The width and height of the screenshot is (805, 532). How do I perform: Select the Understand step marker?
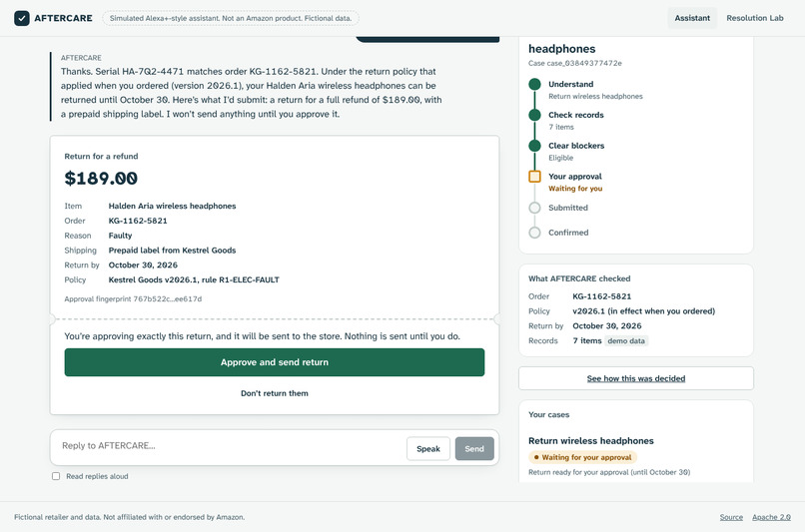534,84
